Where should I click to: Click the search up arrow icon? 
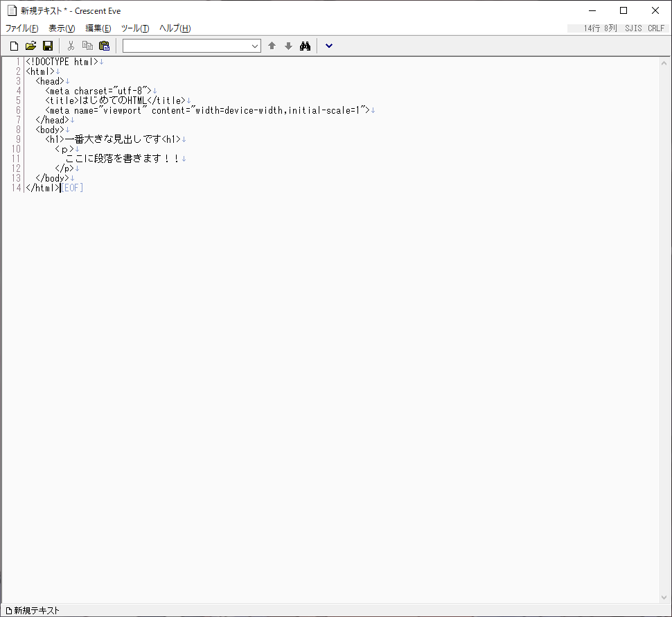click(x=272, y=46)
